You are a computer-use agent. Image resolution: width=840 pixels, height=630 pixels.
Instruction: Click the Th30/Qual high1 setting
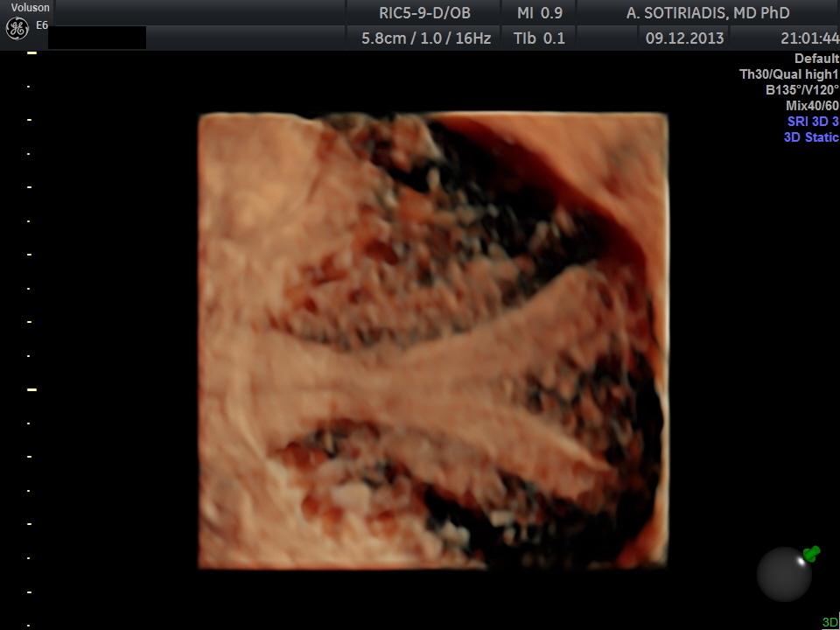[788, 74]
